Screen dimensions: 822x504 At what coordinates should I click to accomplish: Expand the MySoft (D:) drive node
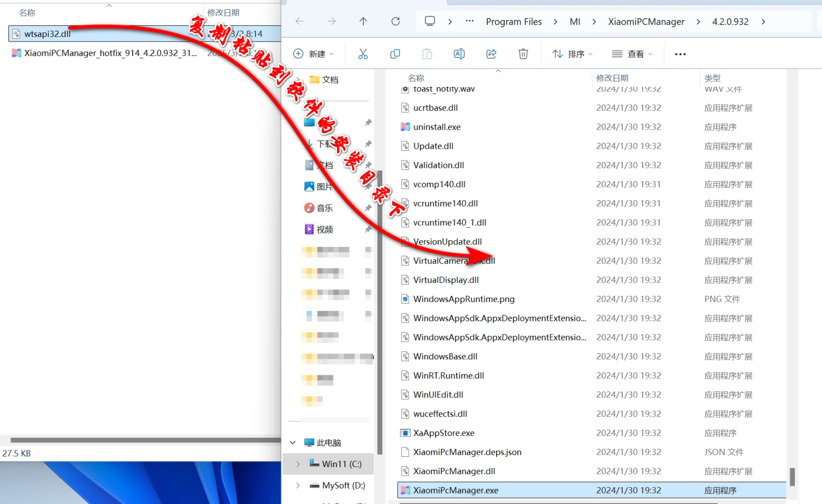click(298, 485)
